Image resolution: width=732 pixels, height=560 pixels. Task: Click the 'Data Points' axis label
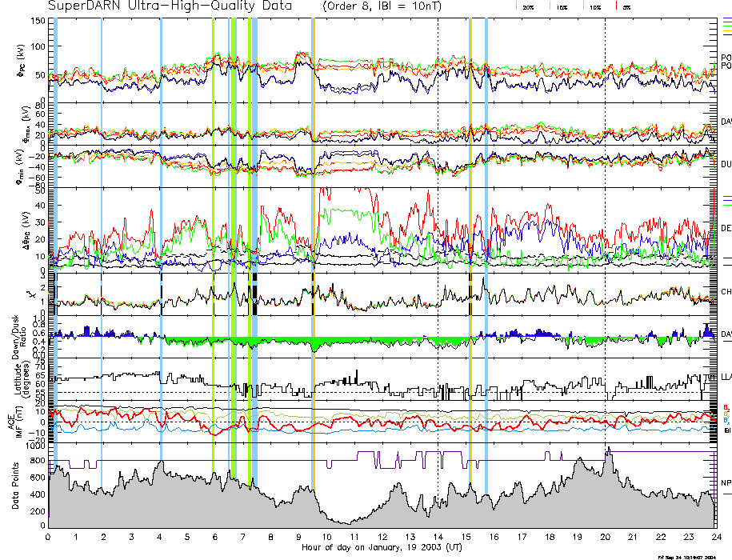(x=15, y=486)
